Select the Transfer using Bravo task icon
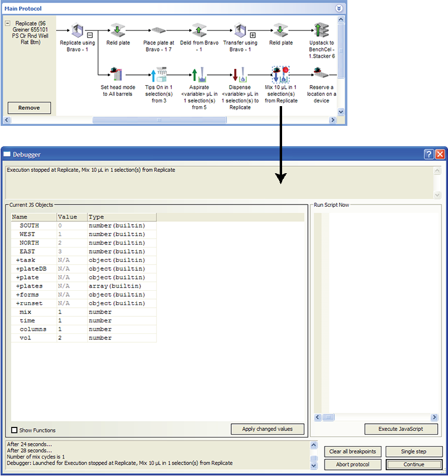Viewport: 448px width, 476px height. (240, 30)
